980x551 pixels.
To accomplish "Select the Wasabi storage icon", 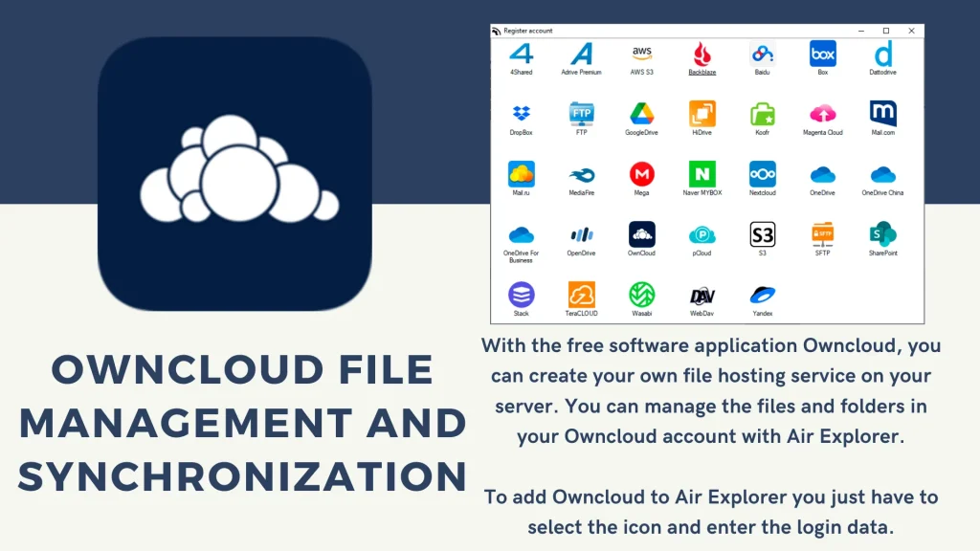I will coord(641,295).
